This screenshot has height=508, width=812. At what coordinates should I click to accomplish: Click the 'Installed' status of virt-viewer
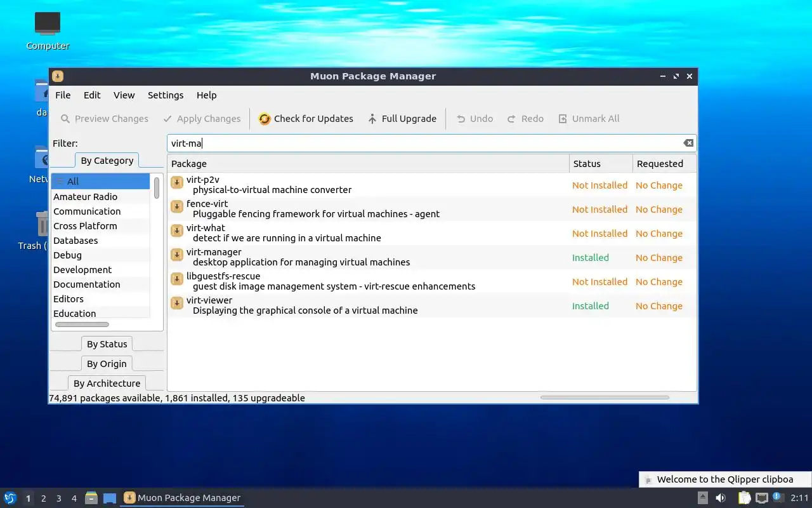[x=591, y=306]
